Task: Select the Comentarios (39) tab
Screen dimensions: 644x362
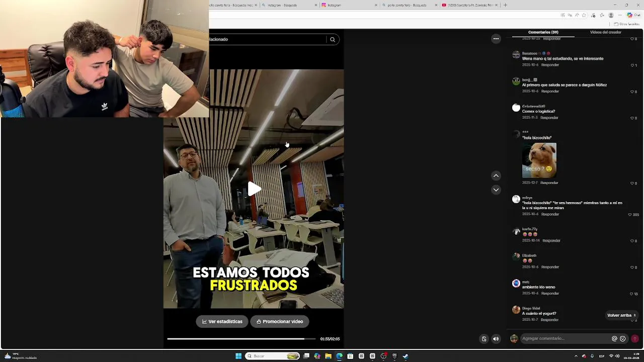Action: point(543,32)
